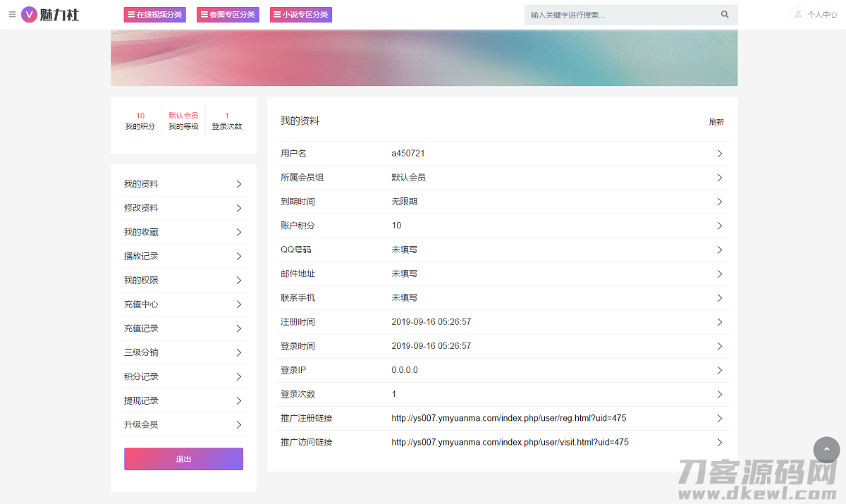Open the 套图专区分类 dropdown

pyautogui.click(x=228, y=15)
